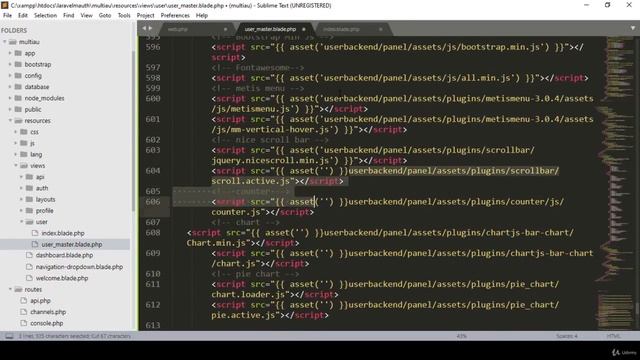This screenshot has width=640, height=360.
Task: Open the File menu
Action: [7, 16]
